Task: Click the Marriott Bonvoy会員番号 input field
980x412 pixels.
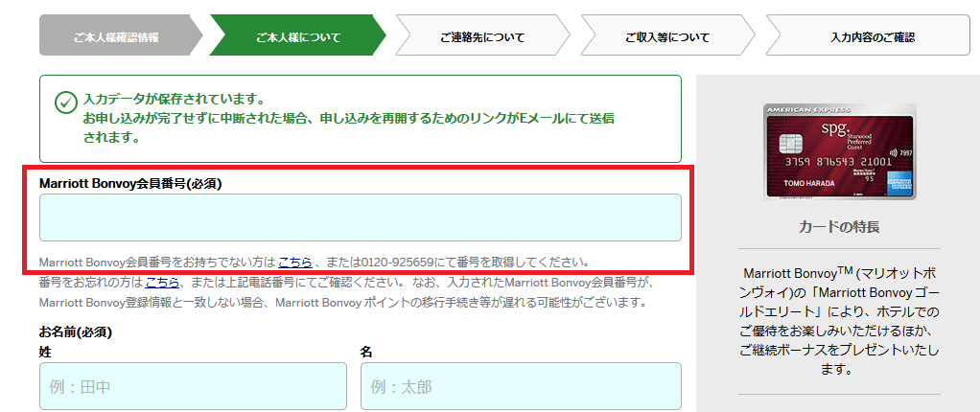Action: (360, 217)
